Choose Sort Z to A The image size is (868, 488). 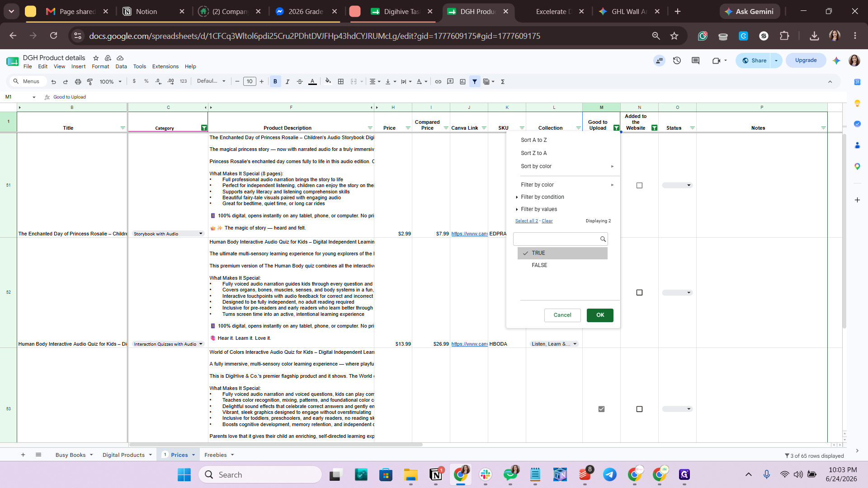click(534, 153)
